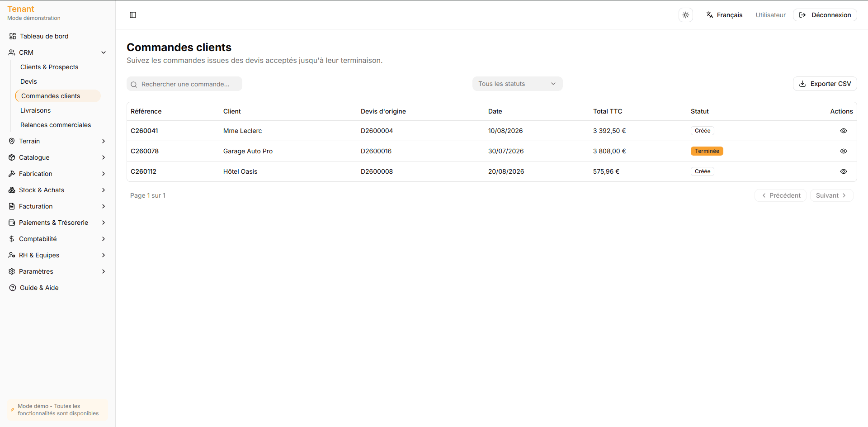Click the Stock & Achats cubes icon
The image size is (868, 427).
(x=12, y=190)
